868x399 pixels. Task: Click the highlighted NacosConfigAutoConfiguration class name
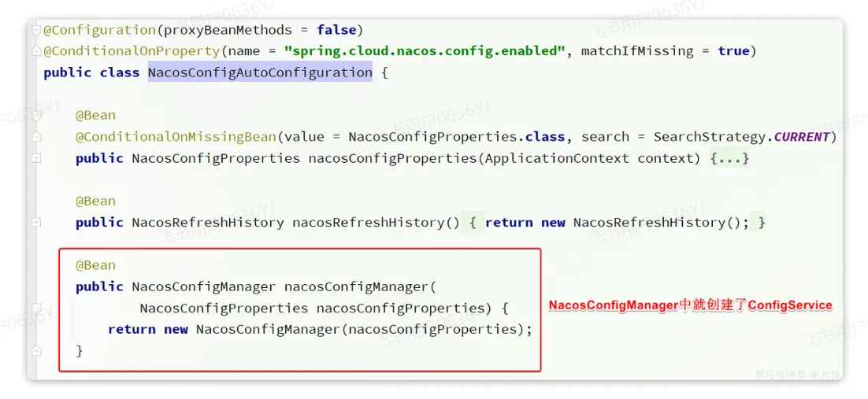coord(260,72)
